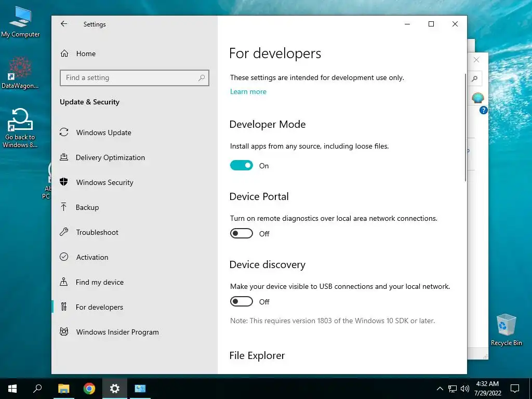Click the Windows Update refresh icon
This screenshot has height=399, width=532.
pos(64,132)
